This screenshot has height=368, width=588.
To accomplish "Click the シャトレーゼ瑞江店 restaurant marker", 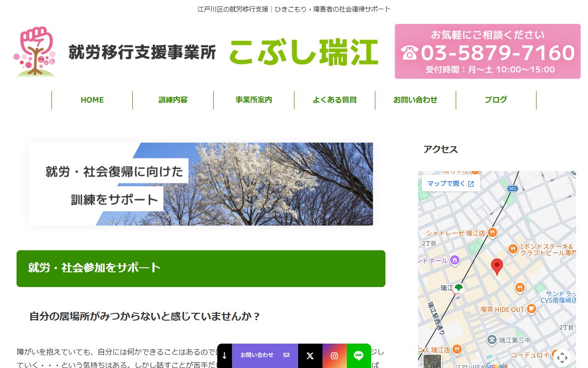I will click(x=492, y=232).
